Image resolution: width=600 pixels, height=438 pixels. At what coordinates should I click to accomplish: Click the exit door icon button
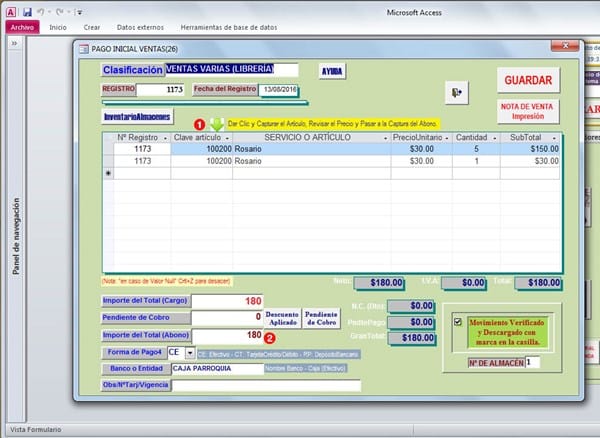pyautogui.click(x=457, y=93)
